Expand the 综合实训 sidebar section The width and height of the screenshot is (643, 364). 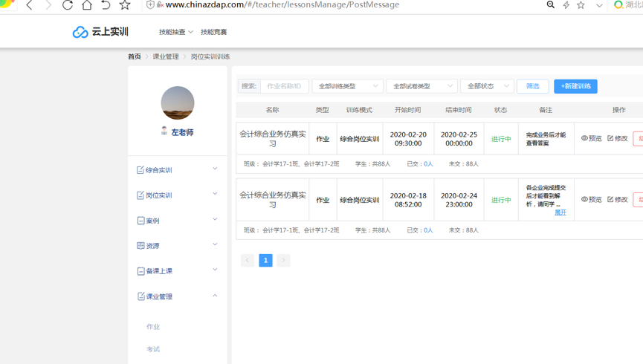pos(177,170)
